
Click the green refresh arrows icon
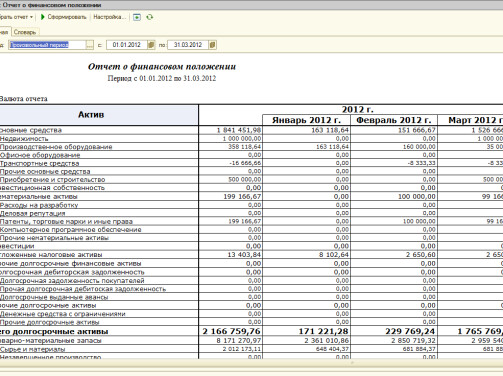[x=150, y=17]
